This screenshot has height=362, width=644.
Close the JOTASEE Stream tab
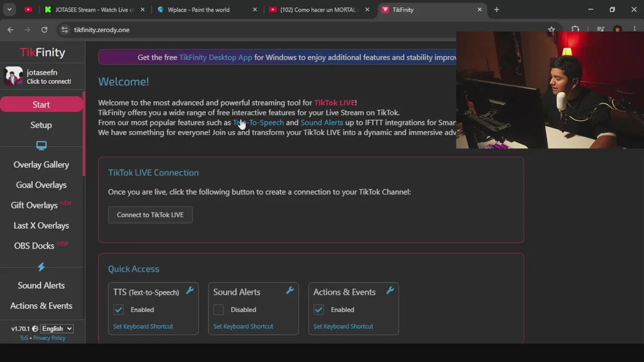[x=142, y=10]
